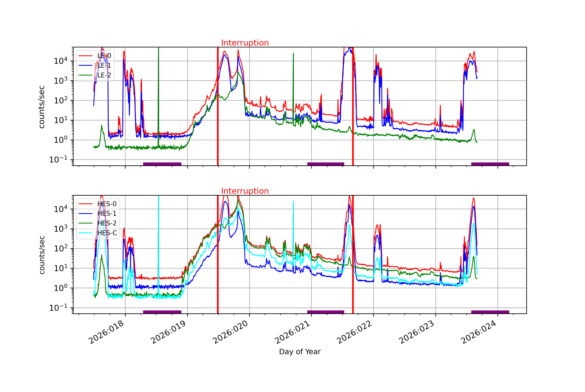Click the first purple bar in top plot

(x=162, y=164)
